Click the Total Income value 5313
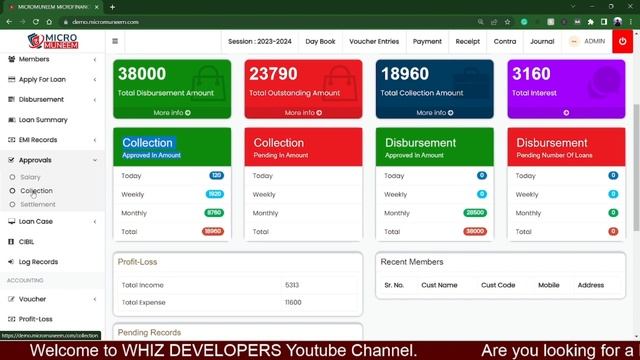The height and width of the screenshot is (360, 640). (x=292, y=285)
